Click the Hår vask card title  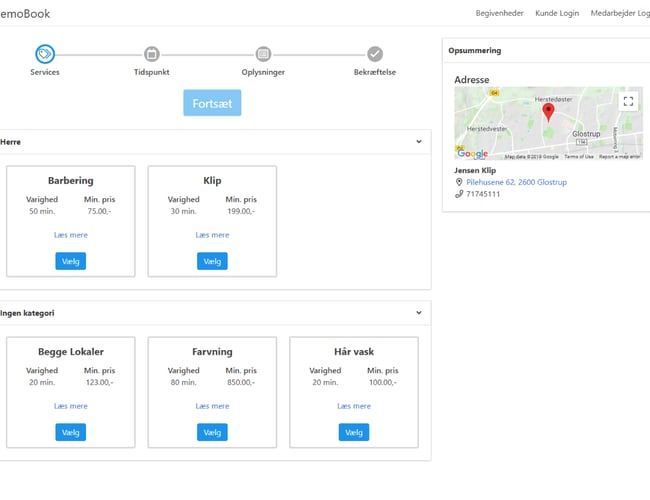pos(354,352)
